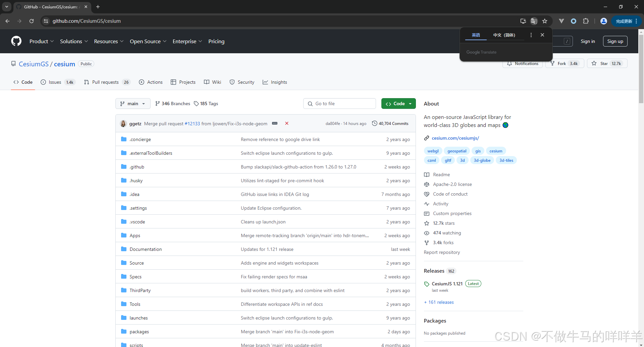Switch to the Security tab
Viewport: 644px width, 347px height.
point(242,82)
